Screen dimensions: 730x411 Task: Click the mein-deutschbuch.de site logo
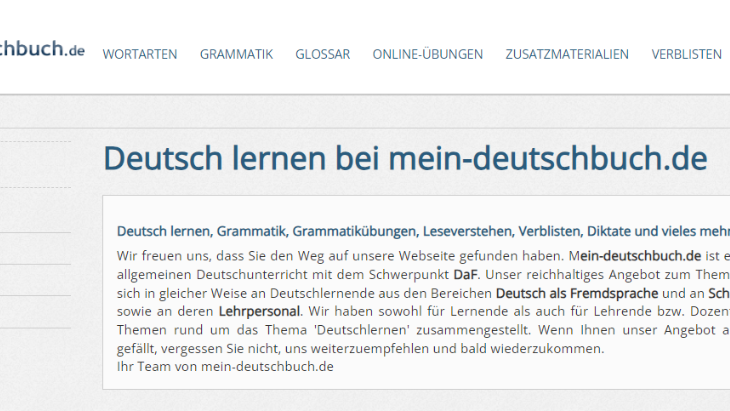coord(42,49)
